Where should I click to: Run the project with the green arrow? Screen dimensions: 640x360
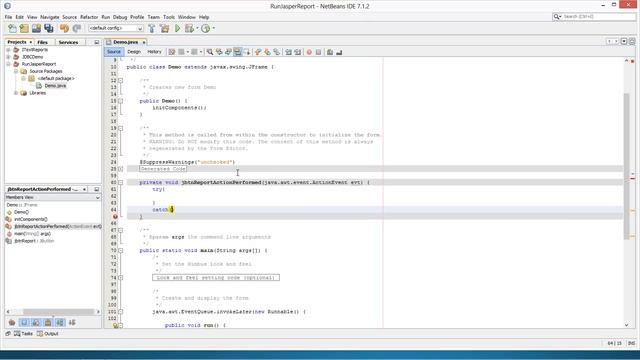[x=178, y=28]
